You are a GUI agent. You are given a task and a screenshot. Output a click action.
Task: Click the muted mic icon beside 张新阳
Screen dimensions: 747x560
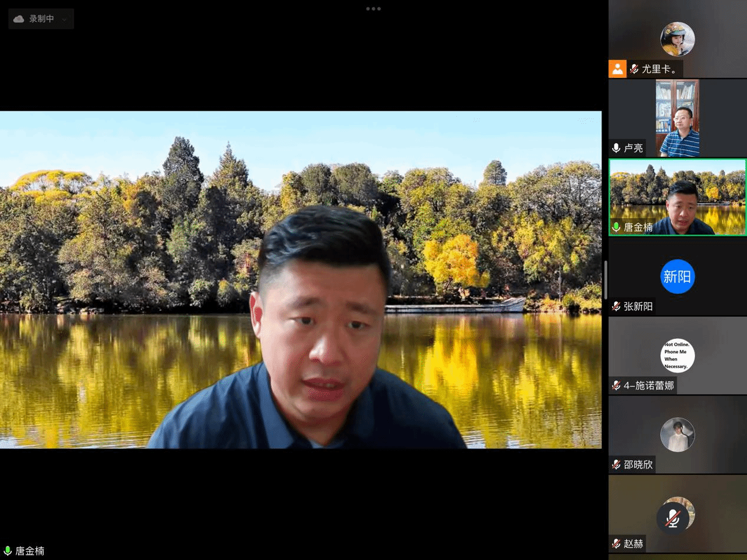pyautogui.click(x=616, y=307)
